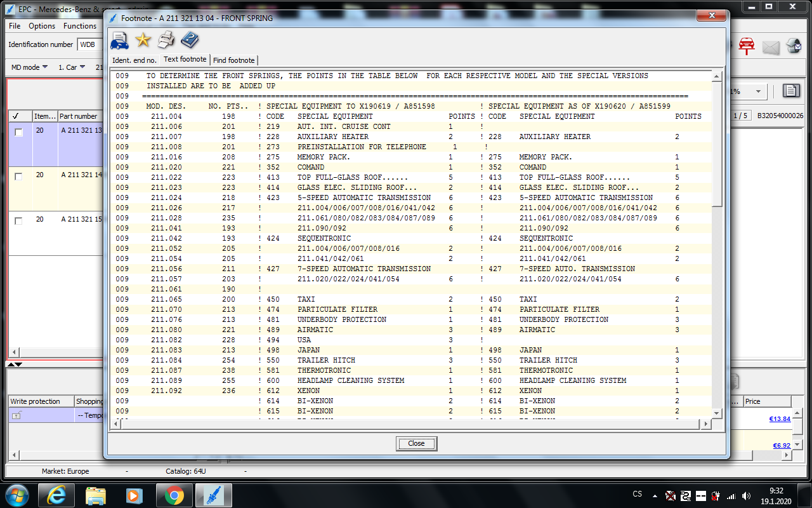Image resolution: width=812 pixels, height=508 pixels.
Task: Switch to the 'Ident. end no.' tab
Action: coord(134,60)
